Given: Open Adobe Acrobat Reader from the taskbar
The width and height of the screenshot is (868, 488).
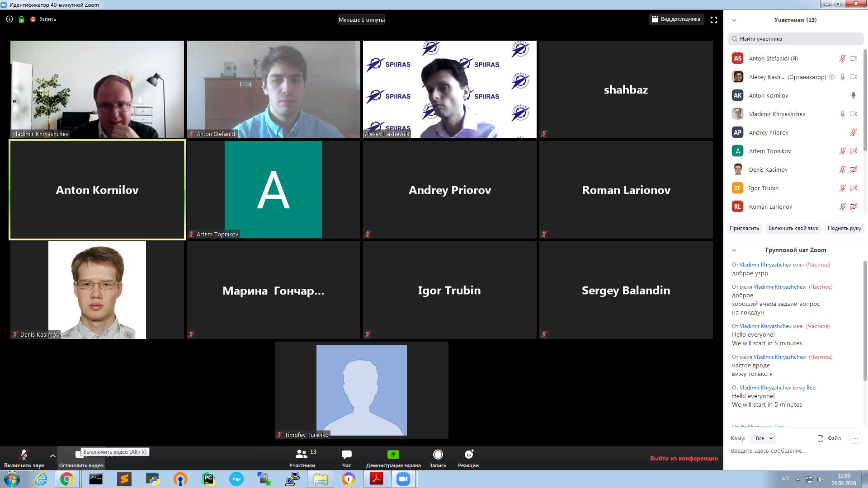Looking at the screenshot, I should coord(377,479).
